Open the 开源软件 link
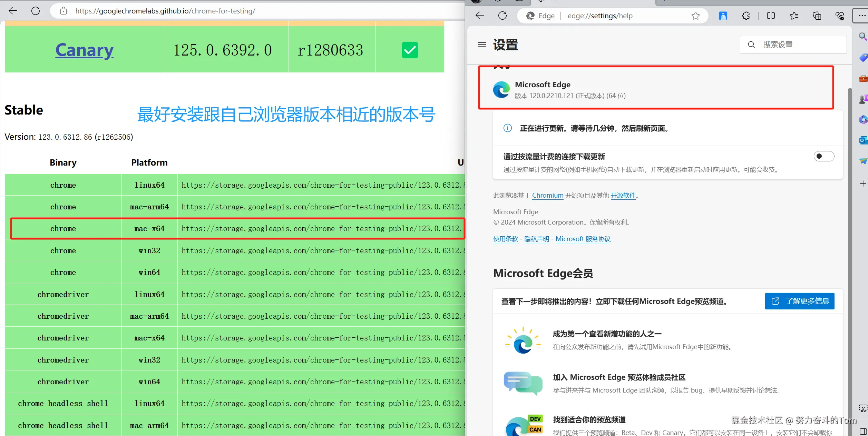 click(623, 196)
